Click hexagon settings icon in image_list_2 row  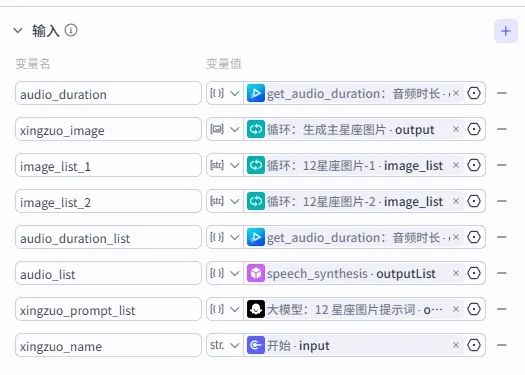tap(474, 201)
